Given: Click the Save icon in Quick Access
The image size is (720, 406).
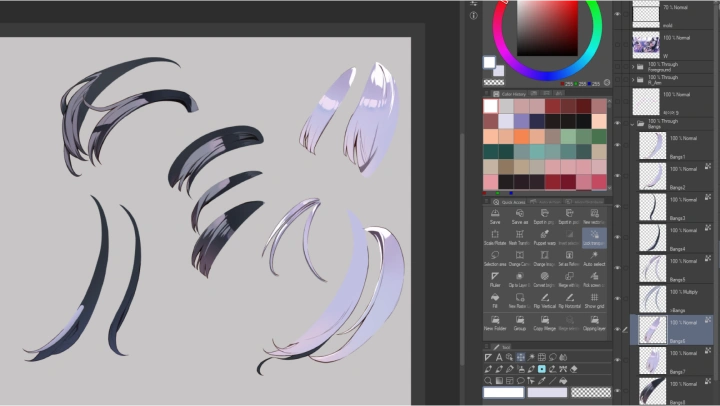Looking at the screenshot, I should pyautogui.click(x=495, y=216).
